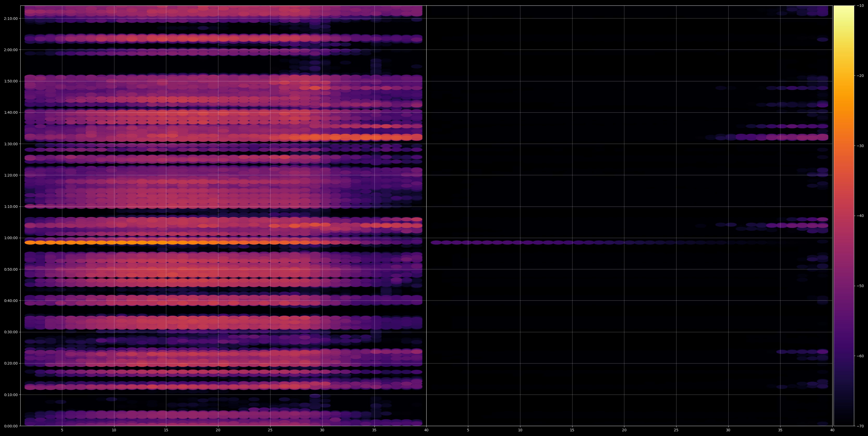
Task: Pick the 0:50:00 y-axis tick label
Action: (11, 269)
